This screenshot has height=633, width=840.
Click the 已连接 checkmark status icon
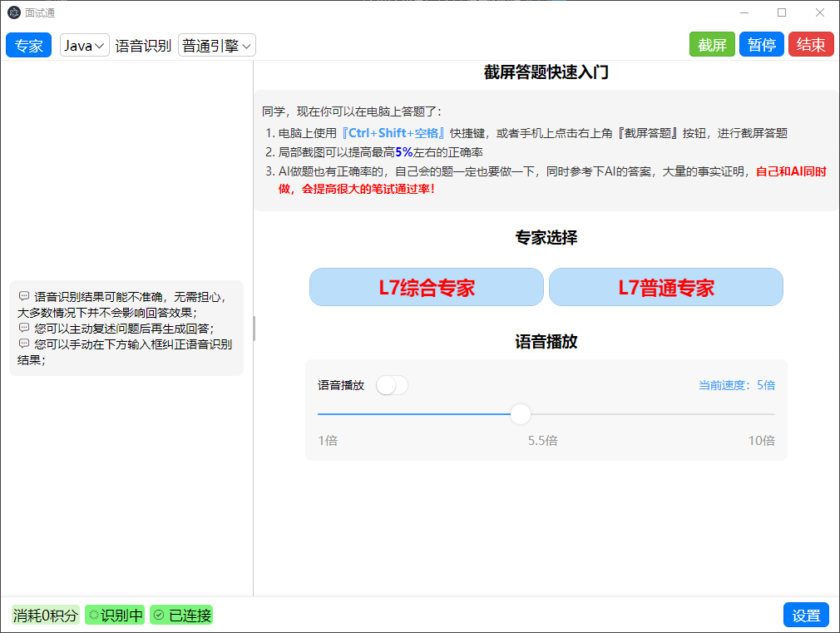tap(159, 615)
